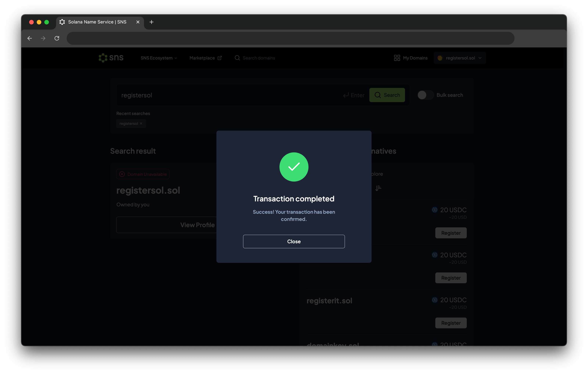Click the SNS logo icon
The height and width of the screenshot is (374, 588).
click(103, 58)
